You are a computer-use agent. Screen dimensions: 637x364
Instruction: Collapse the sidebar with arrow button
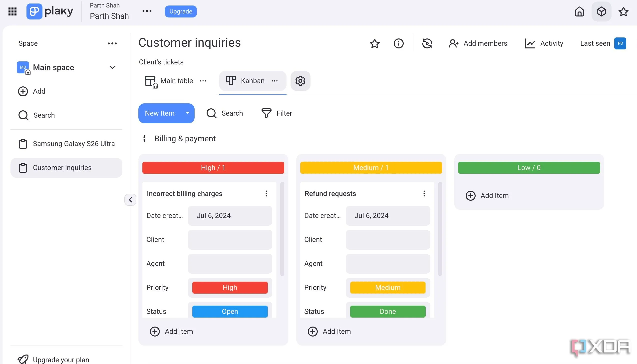pyautogui.click(x=130, y=199)
